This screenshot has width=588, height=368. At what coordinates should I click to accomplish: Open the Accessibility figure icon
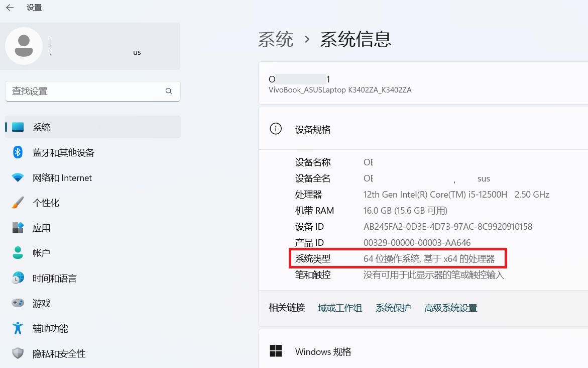tap(18, 328)
